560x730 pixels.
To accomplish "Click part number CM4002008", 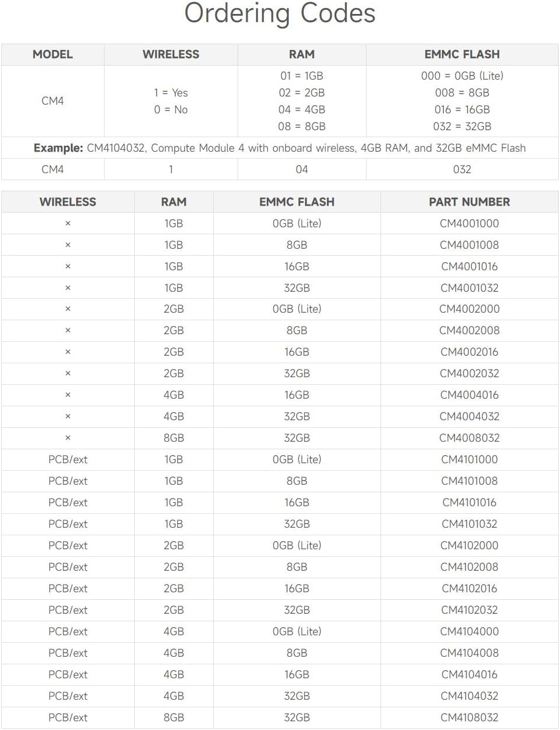I will pyautogui.click(x=469, y=331).
